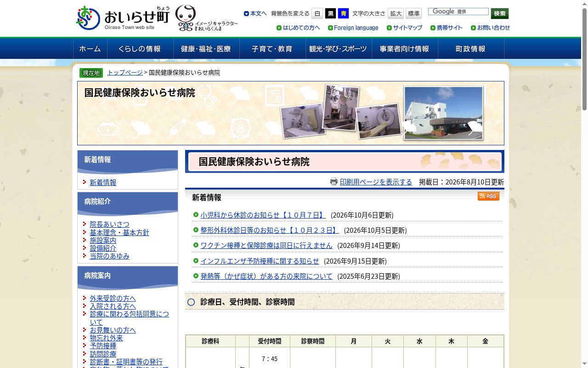Open the Foreign language link
588x368 pixels.
coord(353,28)
